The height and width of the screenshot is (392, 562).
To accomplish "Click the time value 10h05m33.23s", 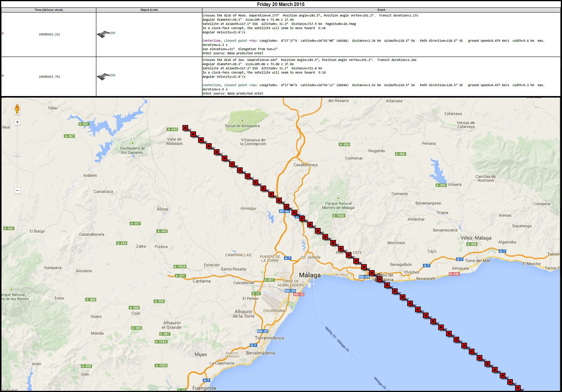I will tap(50, 35).
